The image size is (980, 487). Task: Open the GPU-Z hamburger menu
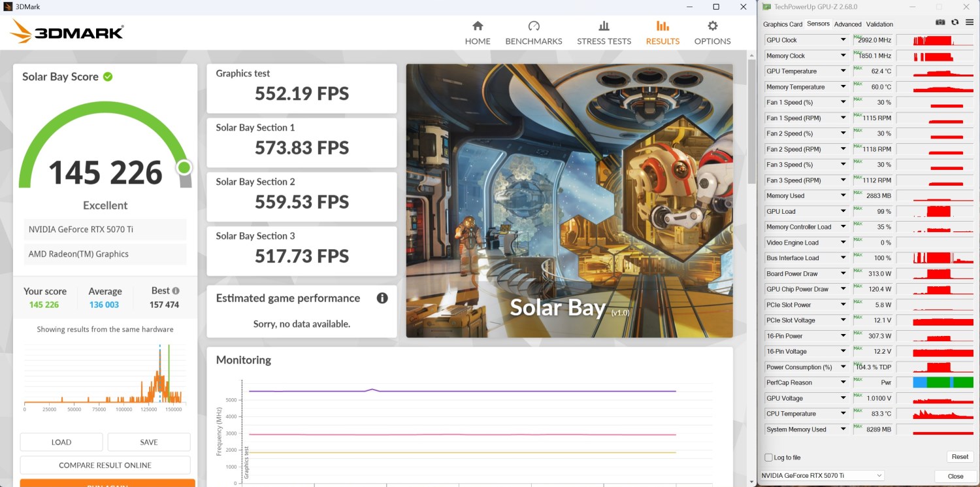(969, 22)
